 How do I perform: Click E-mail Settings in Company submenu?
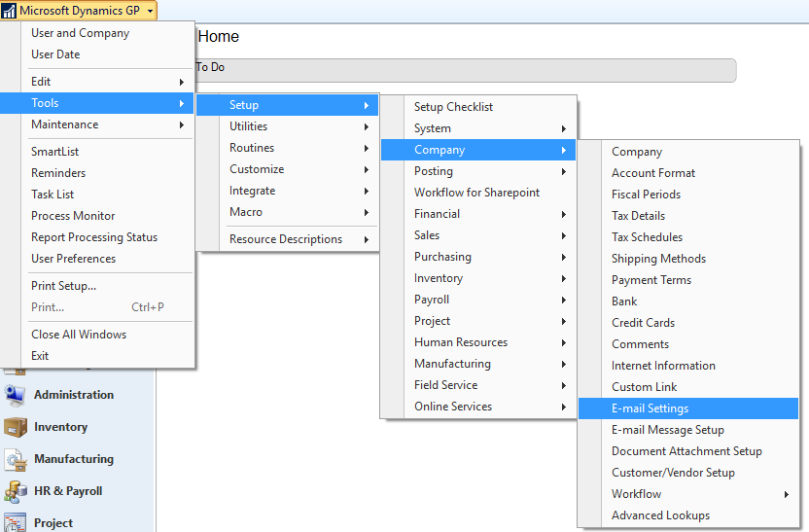pyautogui.click(x=688, y=408)
